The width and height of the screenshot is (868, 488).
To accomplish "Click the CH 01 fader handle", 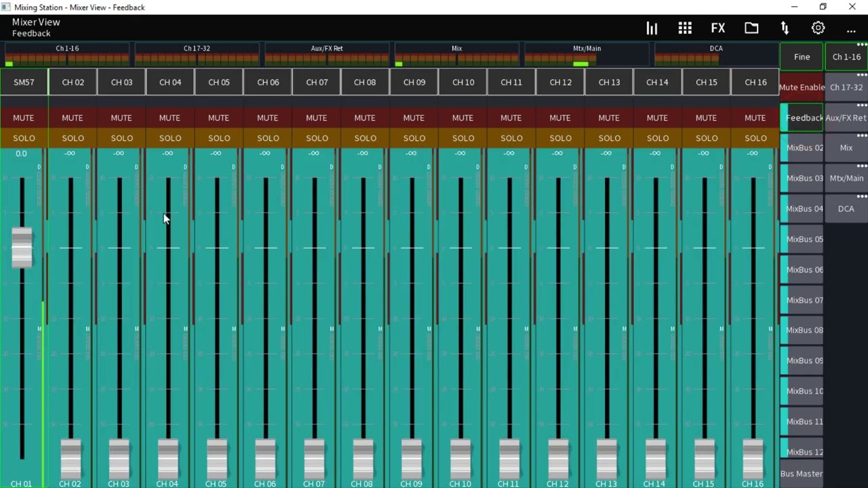I will coord(22,247).
